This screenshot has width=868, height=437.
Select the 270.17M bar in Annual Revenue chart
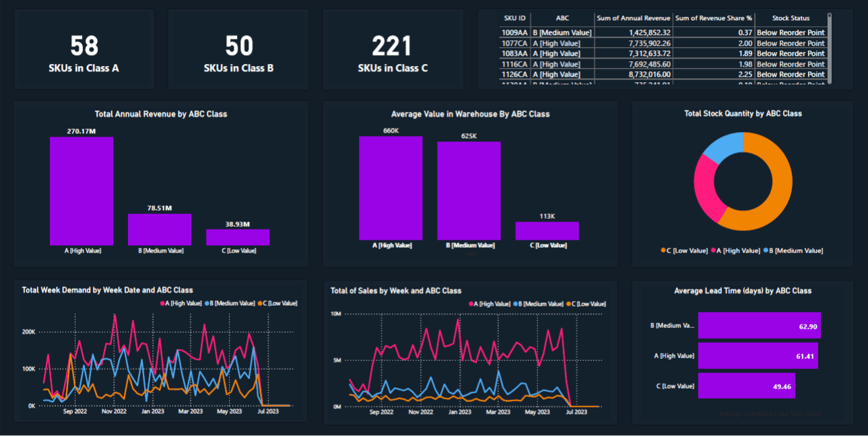coord(81,191)
